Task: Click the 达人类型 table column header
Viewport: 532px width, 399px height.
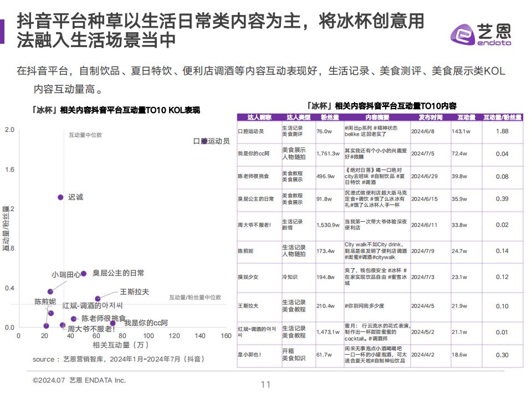Action: click(299, 117)
